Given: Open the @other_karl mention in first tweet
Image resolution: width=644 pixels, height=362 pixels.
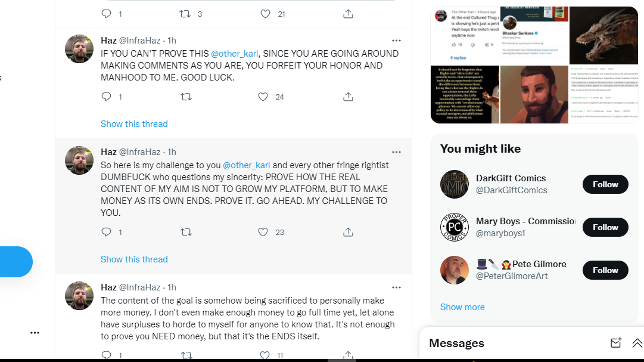Looking at the screenshot, I should click(x=235, y=54).
